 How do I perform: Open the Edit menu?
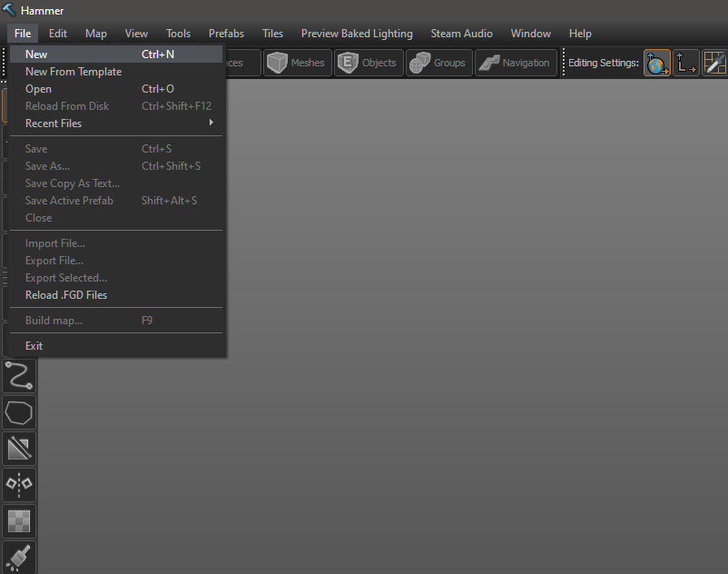(x=58, y=34)
